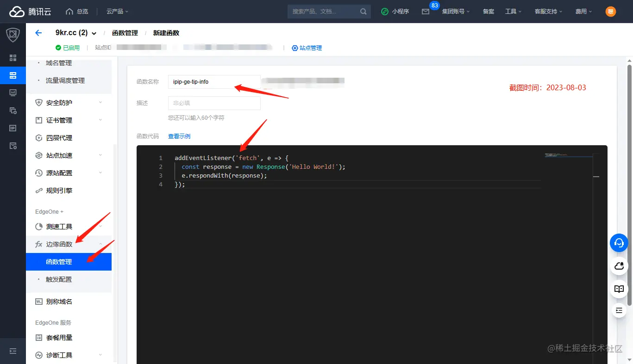This screenshot has height=364, width=633.
Task: Open the grid overview sidebar icon
Action: (13, 58)
